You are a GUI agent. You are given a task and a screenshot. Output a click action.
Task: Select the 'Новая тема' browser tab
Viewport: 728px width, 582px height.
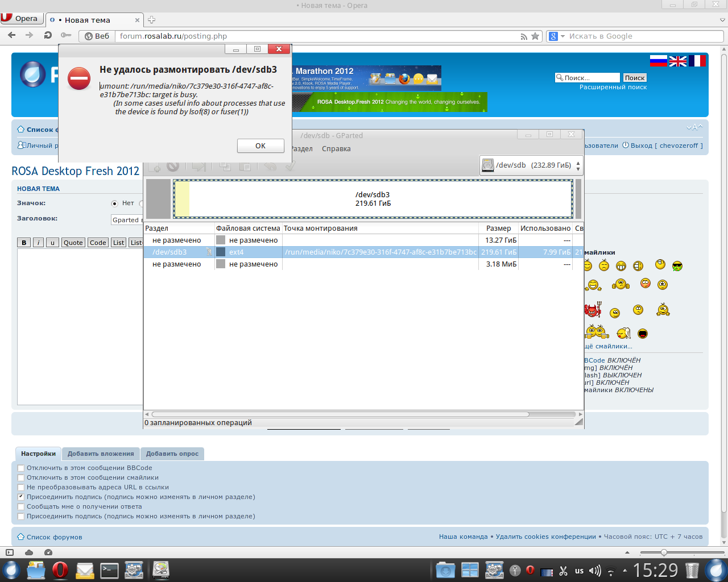94,20
